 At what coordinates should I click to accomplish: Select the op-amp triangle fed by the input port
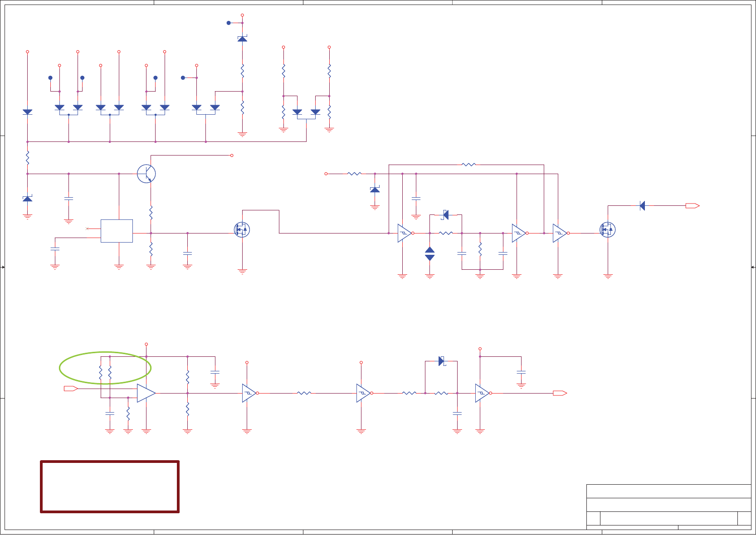146,393
